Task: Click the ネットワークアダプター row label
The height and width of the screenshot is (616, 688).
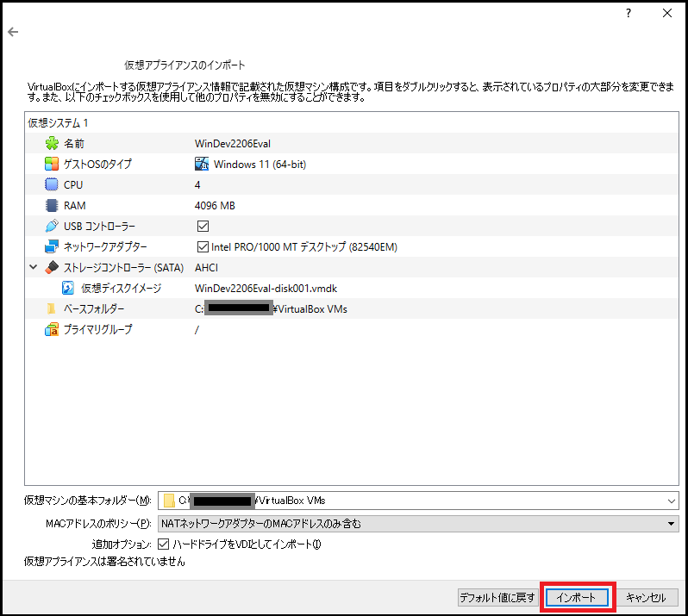Action: pos(105,247)
